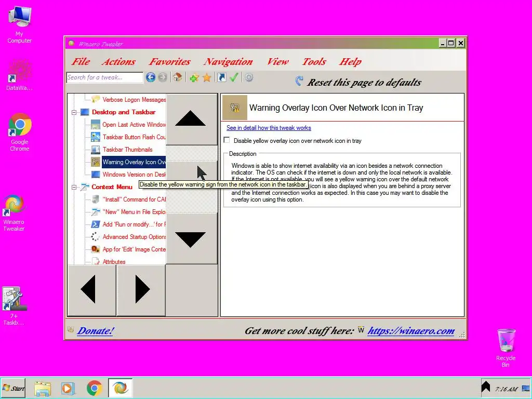Focus the Search for a tweak field
The width and height of the screenshot is (532, 399).
[105, 77]
